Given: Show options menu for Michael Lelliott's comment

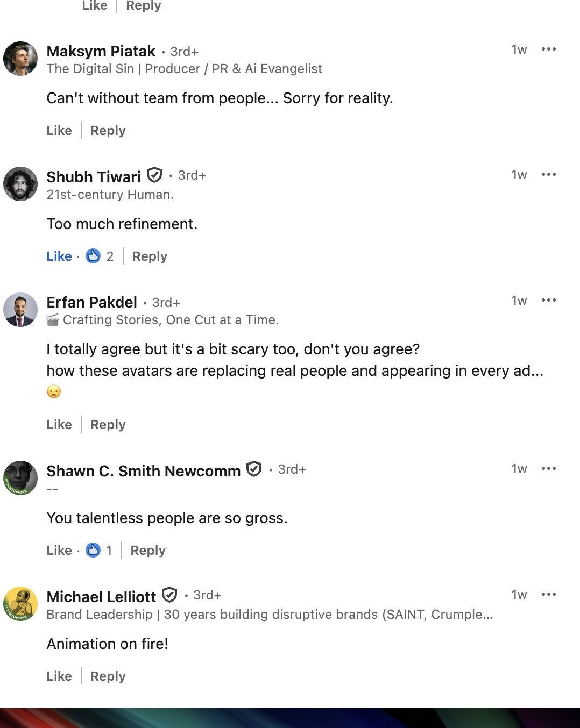Looking at the screenshot, I should pos(549,595).
